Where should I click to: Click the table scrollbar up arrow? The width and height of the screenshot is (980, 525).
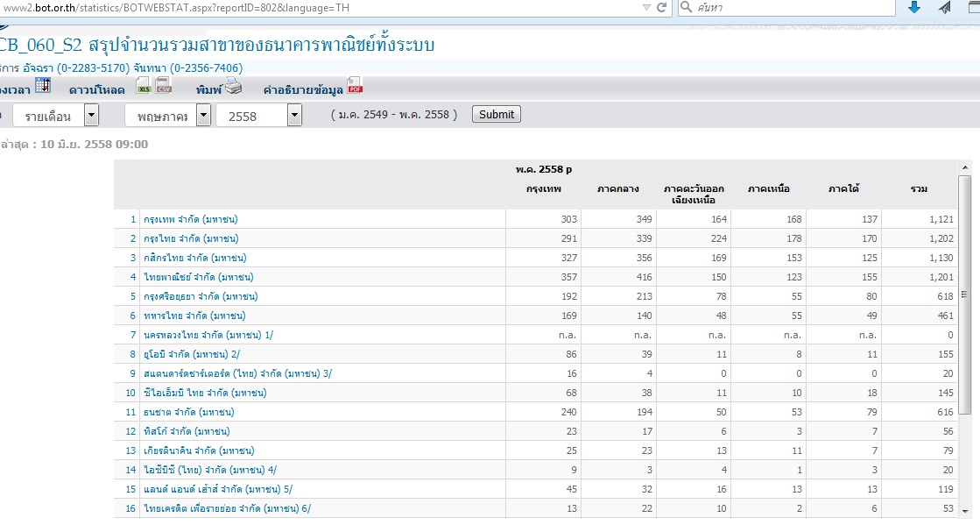pyautogui.click(x=965, y=167)
